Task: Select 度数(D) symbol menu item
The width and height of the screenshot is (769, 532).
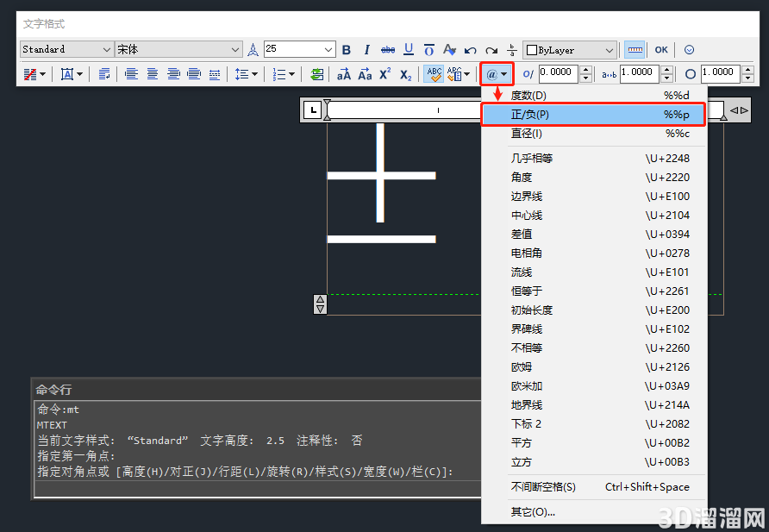Action: 594,95
